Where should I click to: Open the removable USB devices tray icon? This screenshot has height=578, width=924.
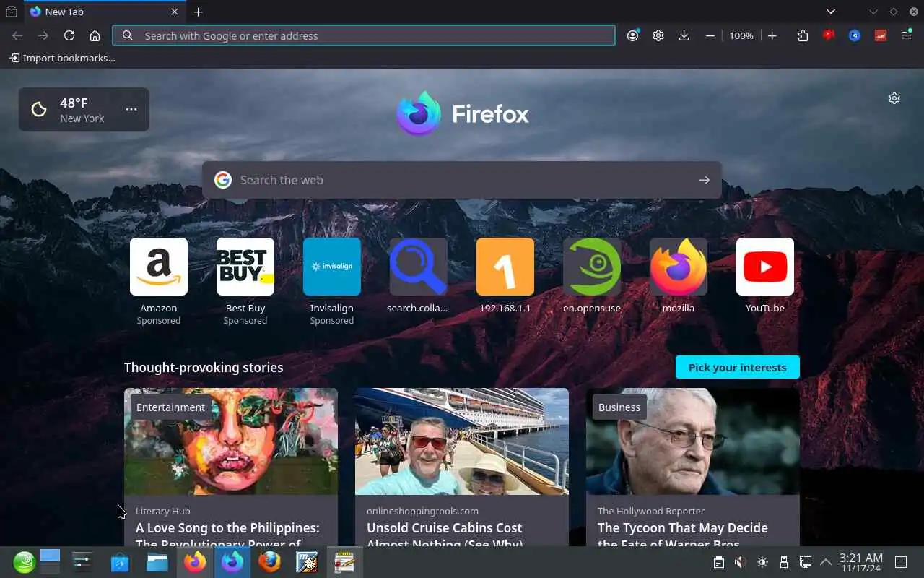(784, 562)
